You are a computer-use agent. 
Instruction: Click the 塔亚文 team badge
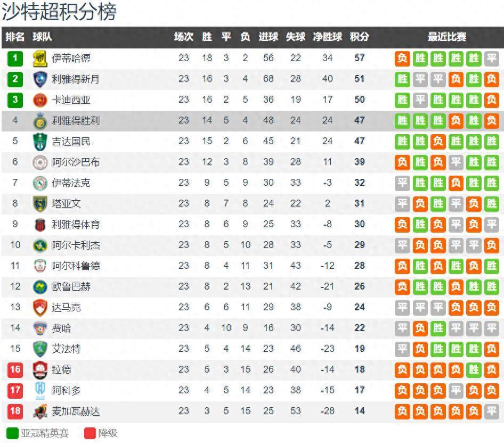click(x=40, y=203)
